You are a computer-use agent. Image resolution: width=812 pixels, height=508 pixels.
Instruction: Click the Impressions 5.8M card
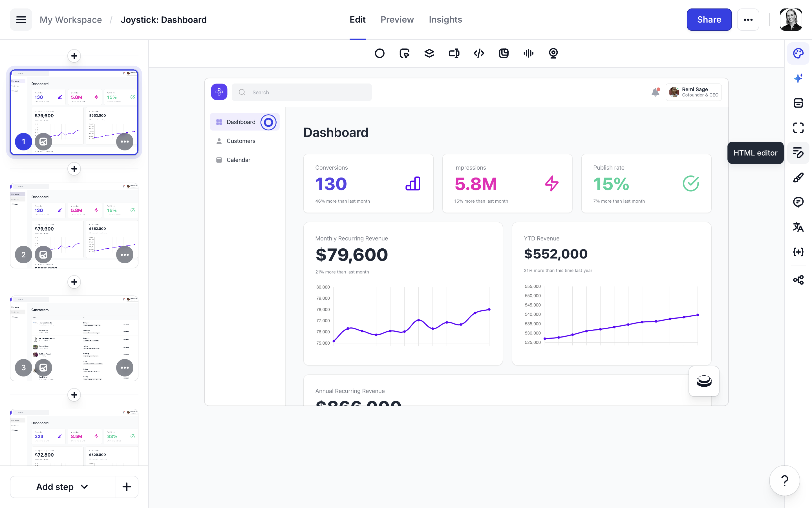(x=507, y=183)
